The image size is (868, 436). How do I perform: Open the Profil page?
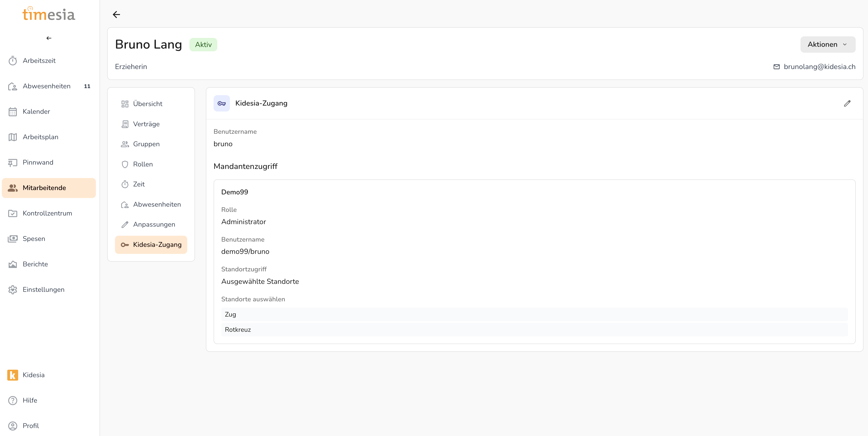[31, 426]
